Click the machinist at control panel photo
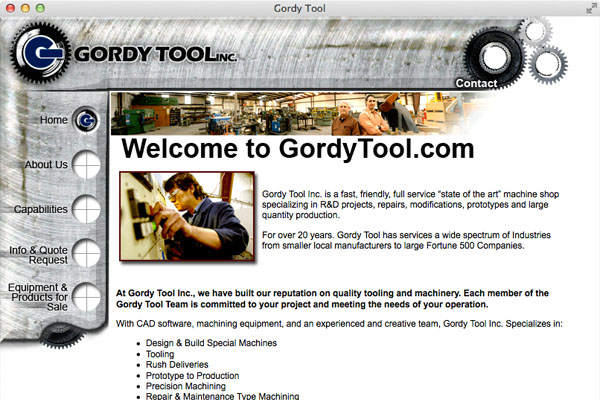The width and height of the screenshot is (600, 400). tap(187, 216)
